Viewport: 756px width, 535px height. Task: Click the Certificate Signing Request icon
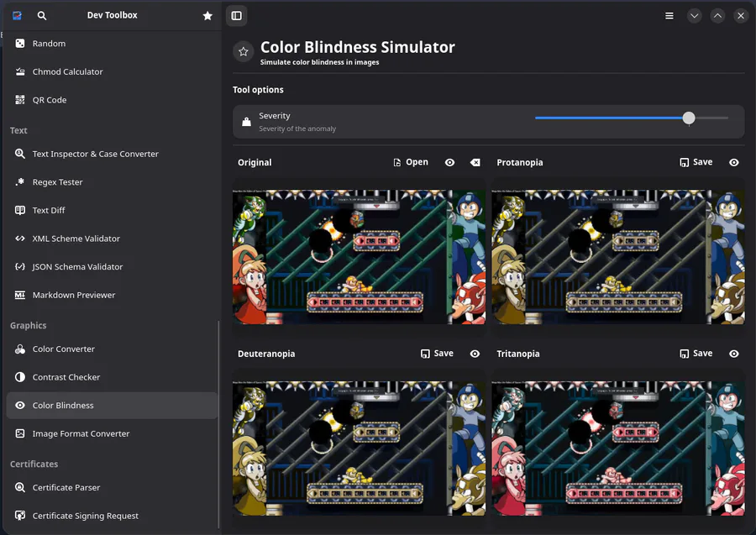20,516
